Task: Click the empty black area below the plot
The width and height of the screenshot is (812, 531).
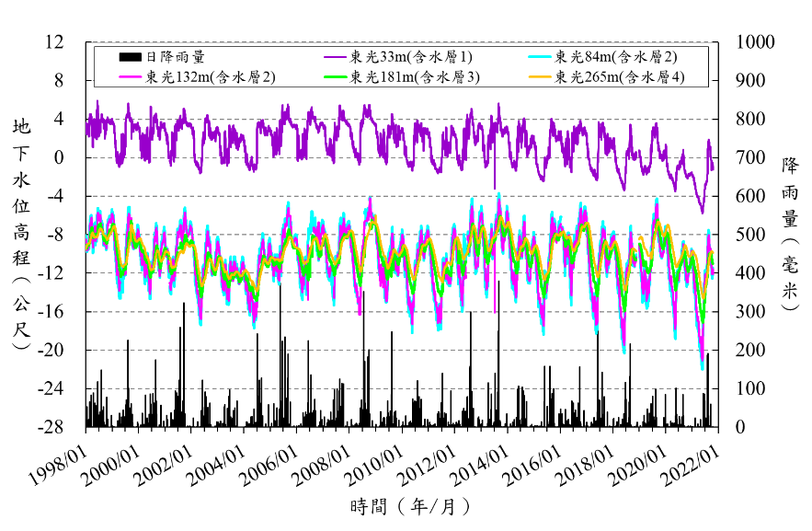Action: tap(405, 460)
